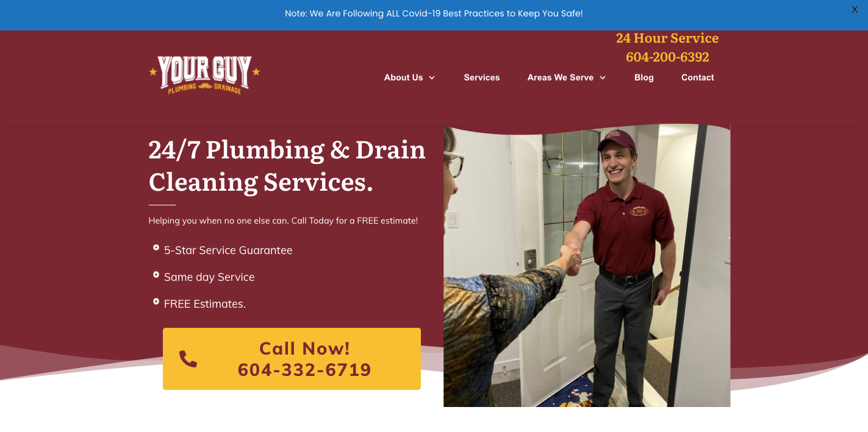Open the Services menu item
This screenshot has height=432, width=868.
pos(482,77)
